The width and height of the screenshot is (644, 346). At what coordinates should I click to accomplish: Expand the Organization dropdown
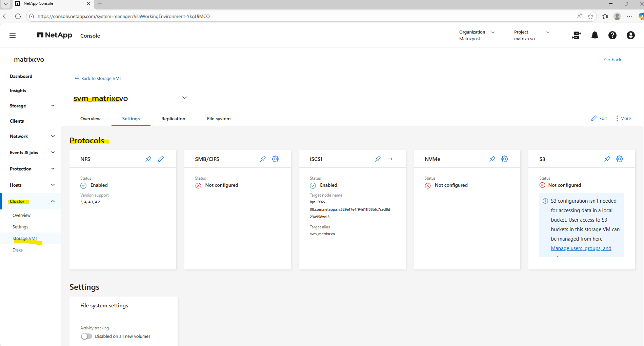(493, 32)
